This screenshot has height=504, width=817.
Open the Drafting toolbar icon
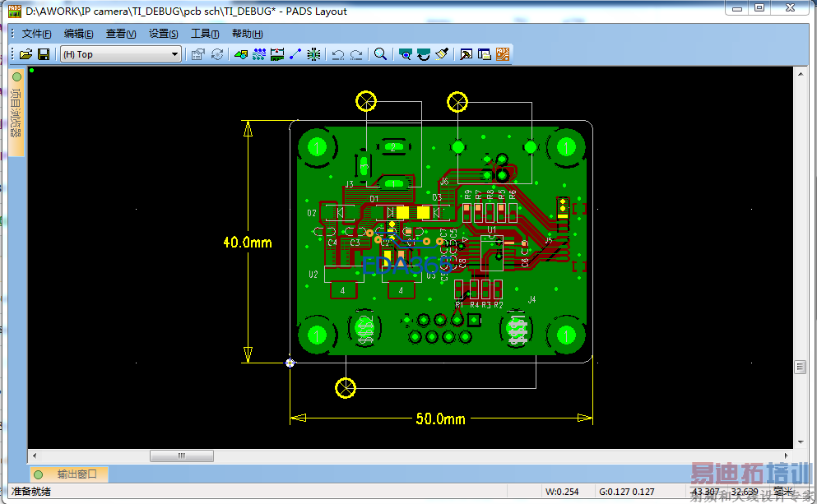pyautogui.click(x=241, y=54)
